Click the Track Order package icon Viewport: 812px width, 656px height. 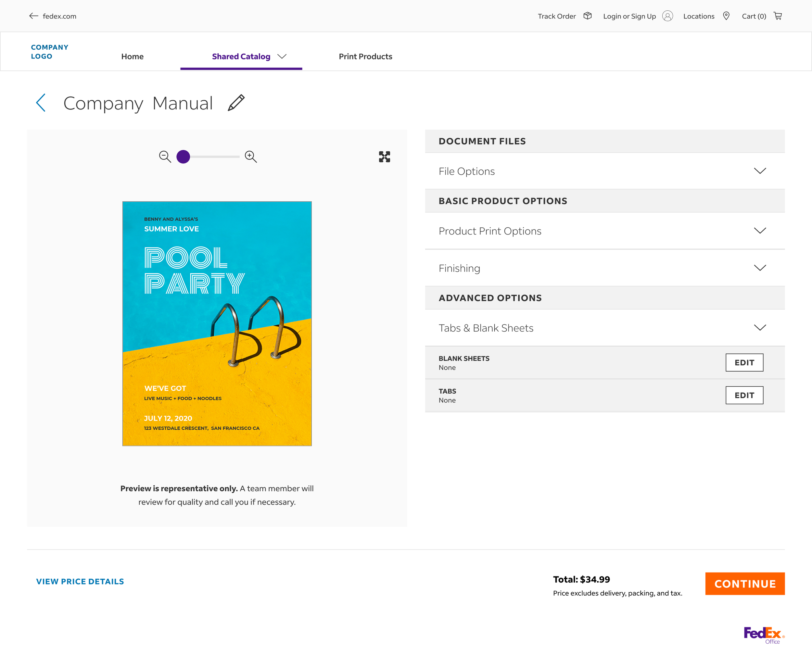[587, 16]
